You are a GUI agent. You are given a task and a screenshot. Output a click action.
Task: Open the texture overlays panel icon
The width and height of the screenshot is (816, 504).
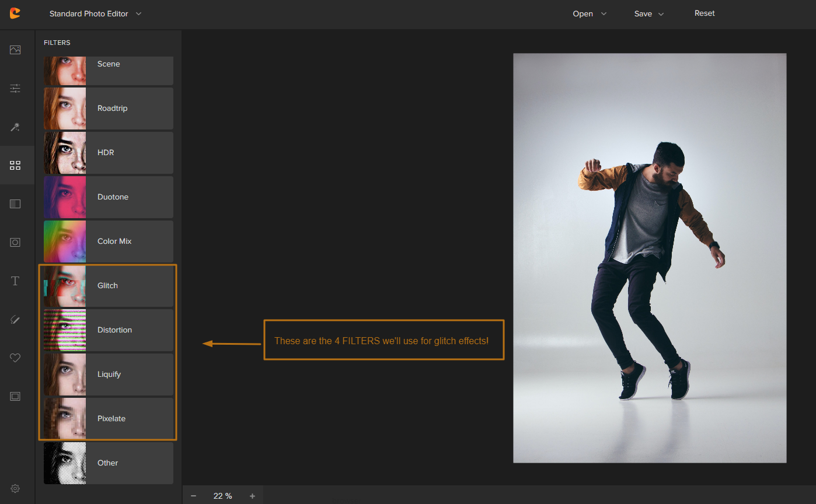(15, 204)
